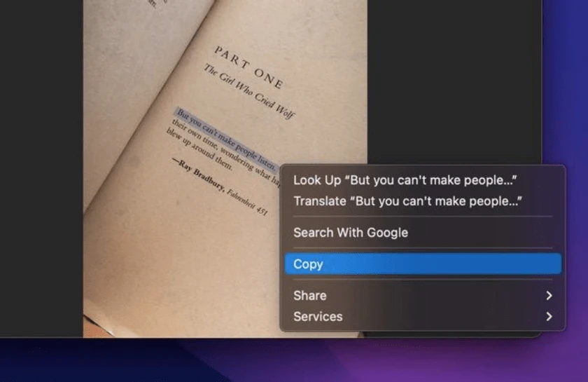Choose Look Up "But you can't make people..."
The height and width of the screenshot is (382, 588).
[x=423, y=180]
